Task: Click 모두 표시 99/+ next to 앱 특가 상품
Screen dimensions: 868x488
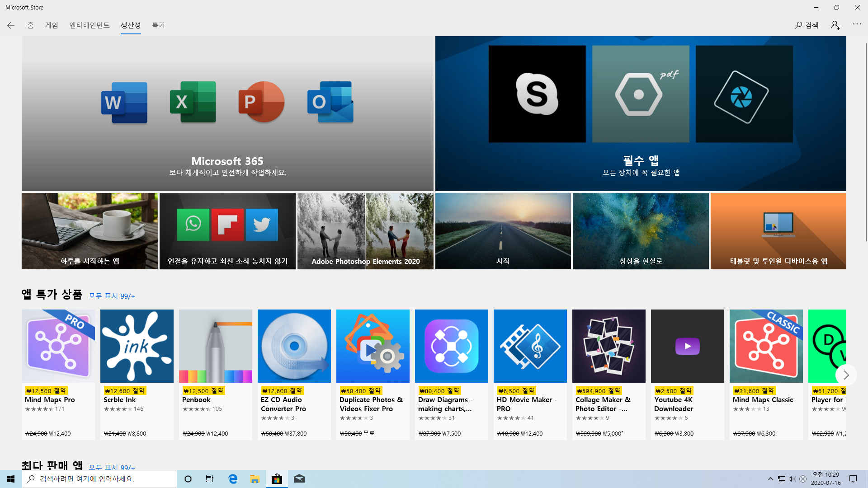Action: point(112,296)
